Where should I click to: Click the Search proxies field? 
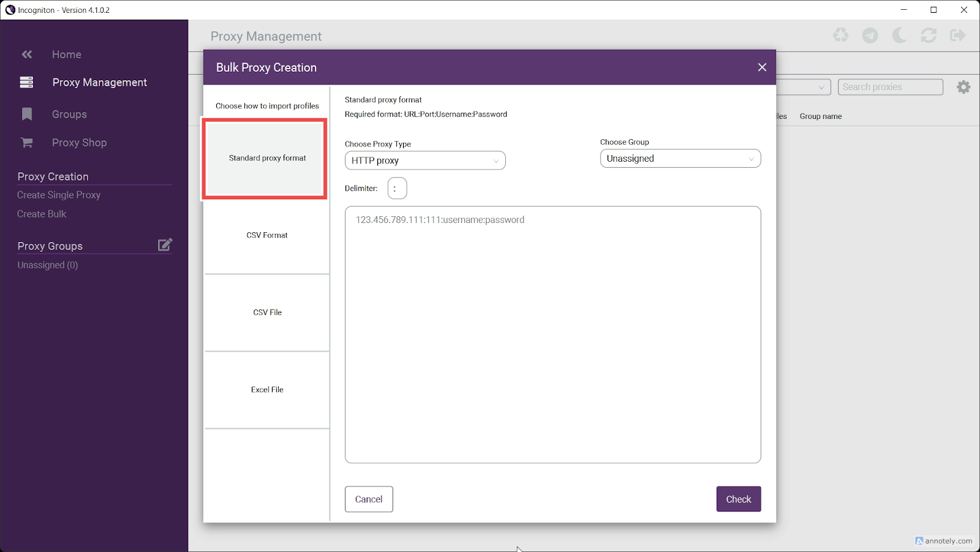[891, 87]
